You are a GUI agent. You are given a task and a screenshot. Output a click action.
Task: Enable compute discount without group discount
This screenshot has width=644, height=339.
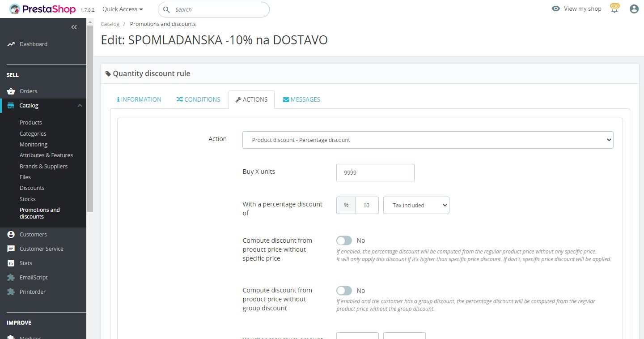344,291
